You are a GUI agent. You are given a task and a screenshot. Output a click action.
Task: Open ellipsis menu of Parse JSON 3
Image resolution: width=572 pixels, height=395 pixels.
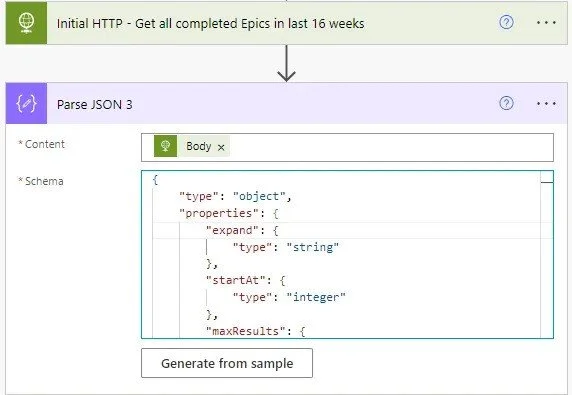click(546, 104)
